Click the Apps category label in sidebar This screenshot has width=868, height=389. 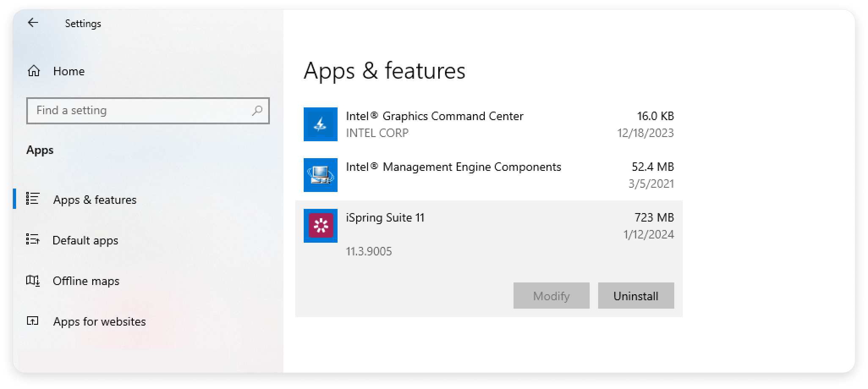point(40,150)
